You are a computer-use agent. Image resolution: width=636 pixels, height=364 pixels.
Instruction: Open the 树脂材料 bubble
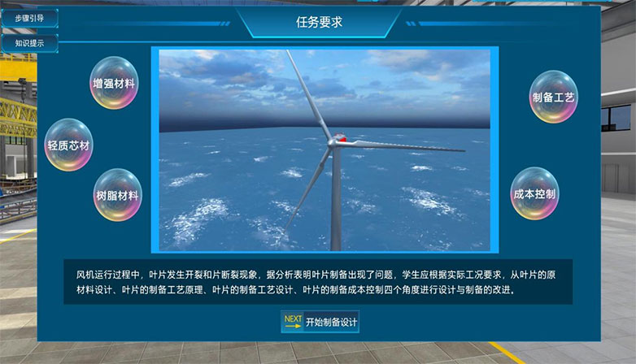tap(117, 195)
